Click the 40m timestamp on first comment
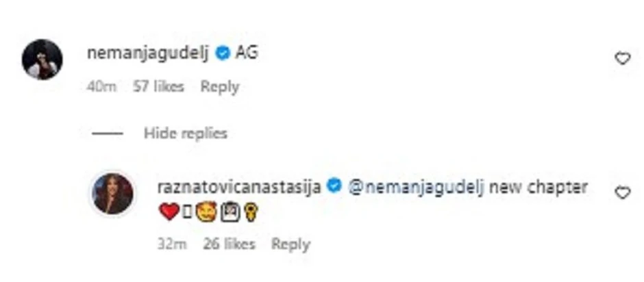The height and width of the screenshot is (282, 644). click(102, 87)
